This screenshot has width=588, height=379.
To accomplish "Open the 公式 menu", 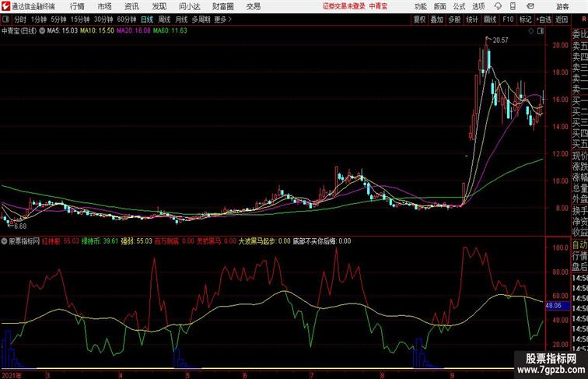I will coord(459,6).
